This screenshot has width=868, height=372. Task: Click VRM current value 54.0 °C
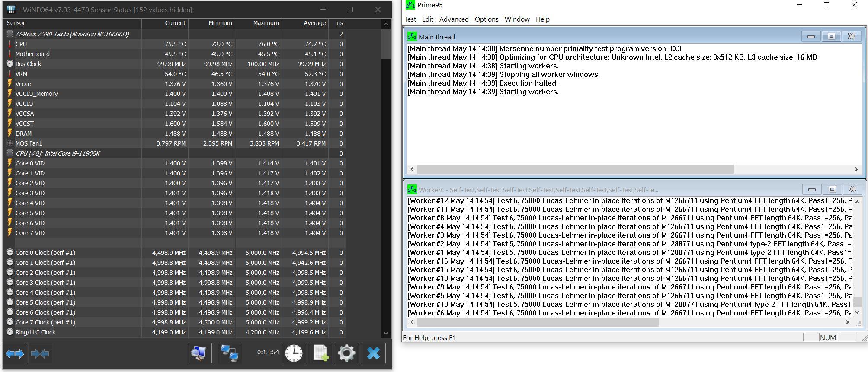pyautogui.click(x=175, y=73)
